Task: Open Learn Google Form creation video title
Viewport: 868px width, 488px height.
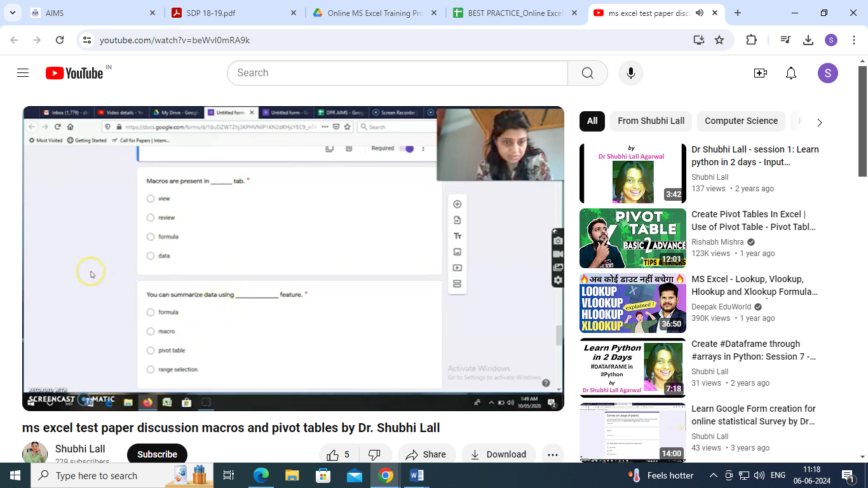Action: point(754,415)
